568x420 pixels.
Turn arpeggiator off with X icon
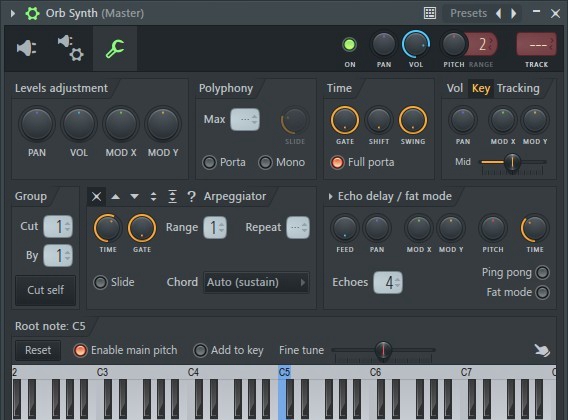(x=96, y=196)
